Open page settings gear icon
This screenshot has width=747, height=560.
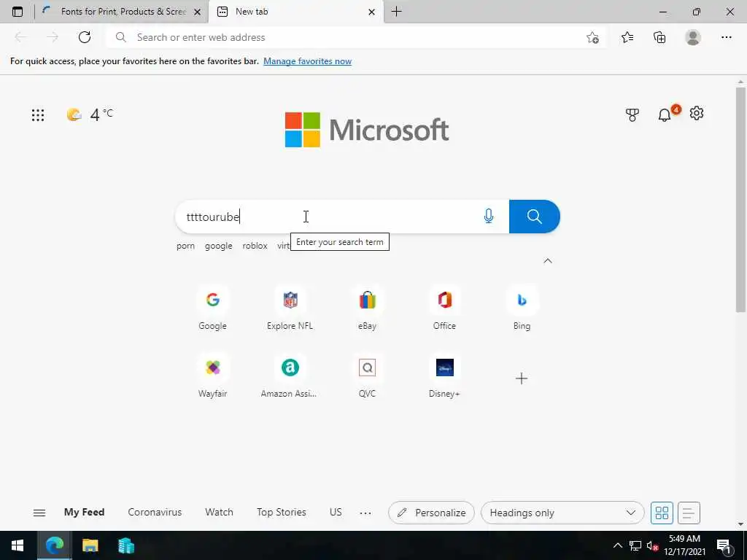tap(697, 113)
